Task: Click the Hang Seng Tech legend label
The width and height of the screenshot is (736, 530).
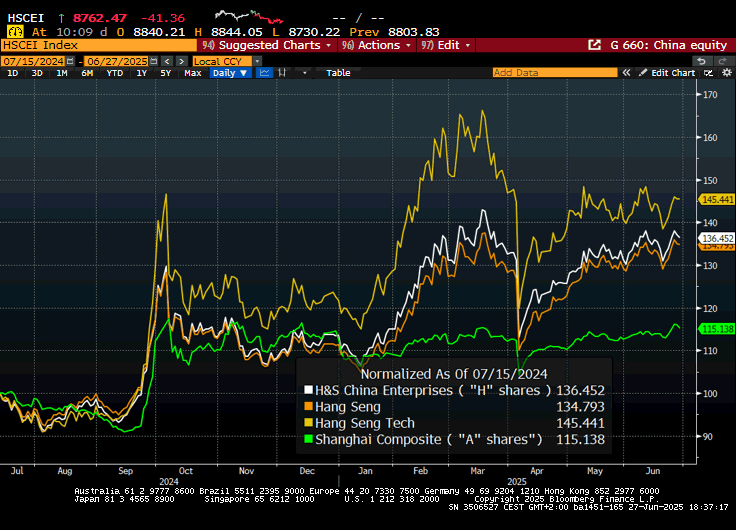Action: pyautogui.click(x=365, y=423)
